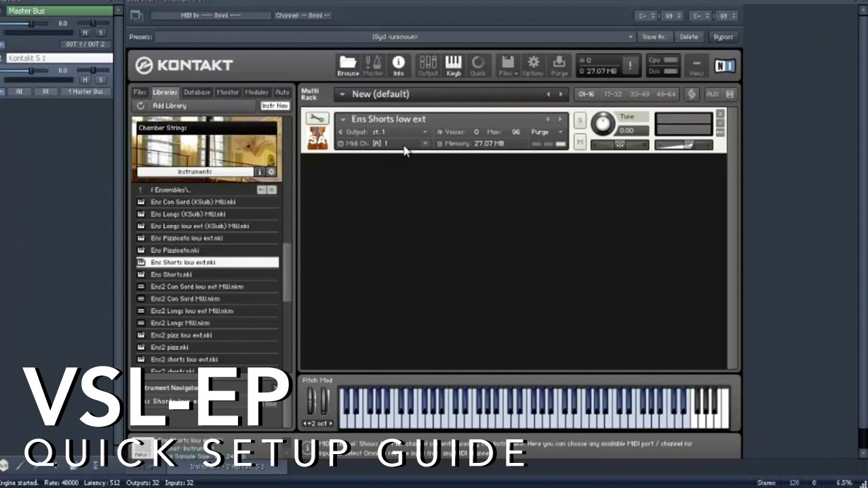This screenshot has width=868, height=488.
Task: Show the Output mixer section
Action: pos(428,65)
